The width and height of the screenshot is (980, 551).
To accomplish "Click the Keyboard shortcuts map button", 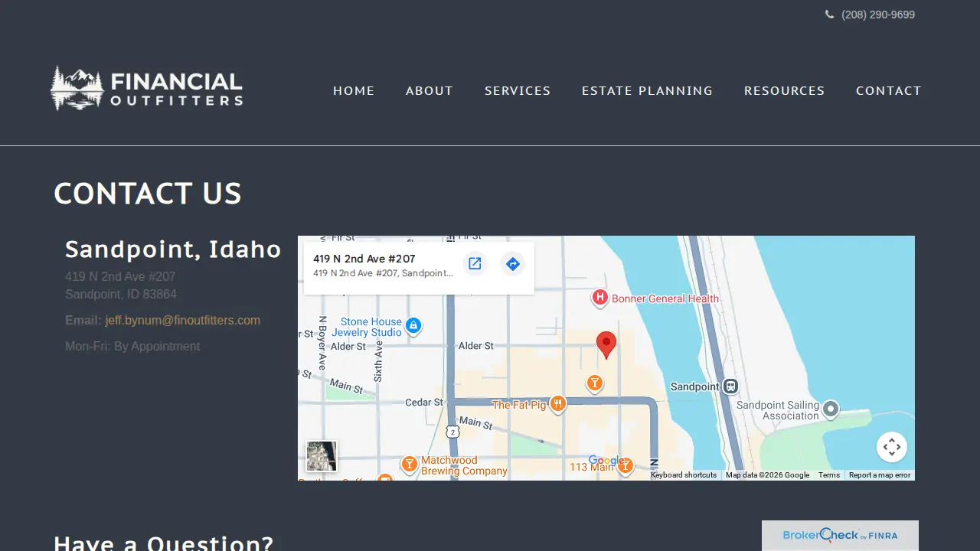I will [x=684, y=475].
